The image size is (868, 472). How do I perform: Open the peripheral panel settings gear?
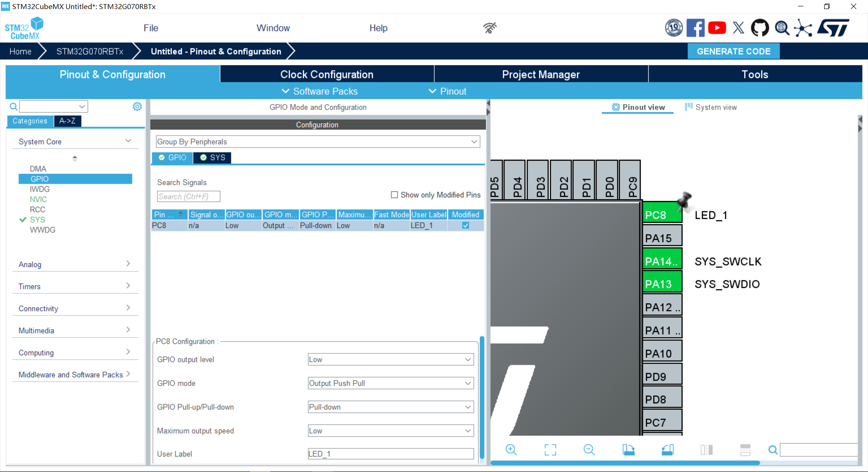tap(137, 106)
